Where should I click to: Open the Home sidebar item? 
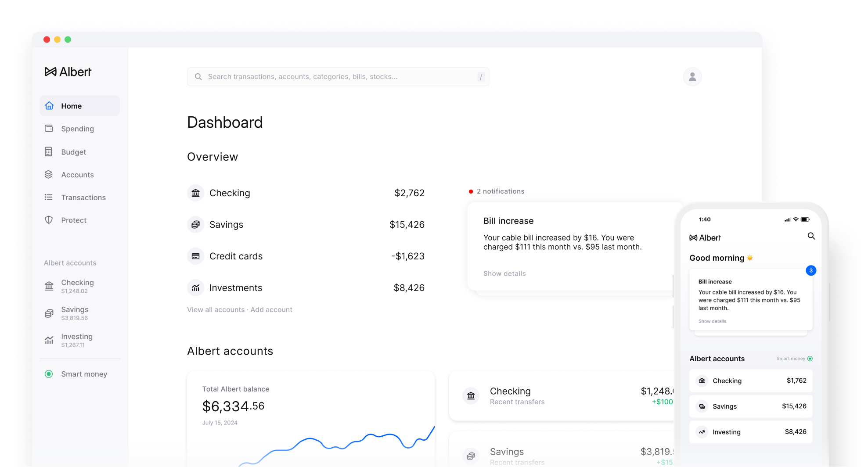[79, 106]
